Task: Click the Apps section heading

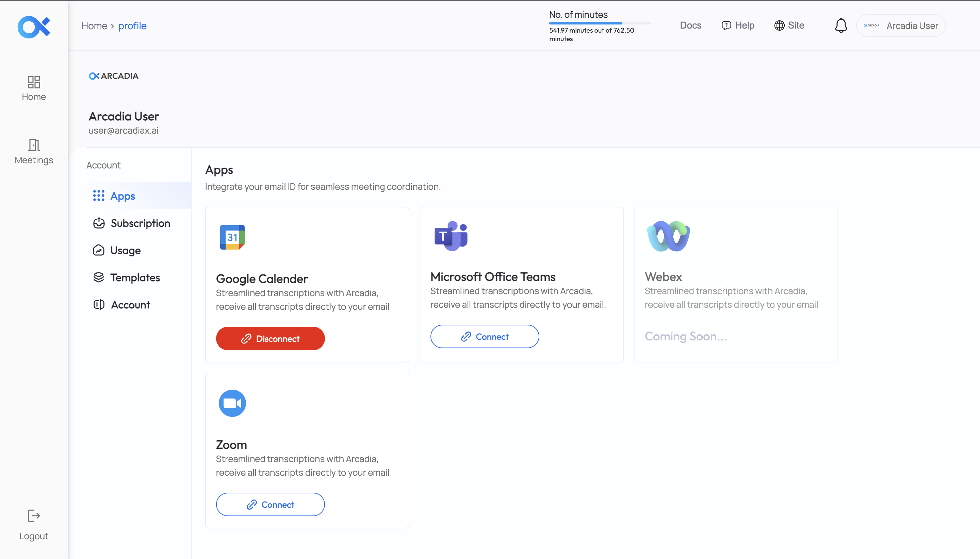Action: pyautogui.click(x=219, y=170)
